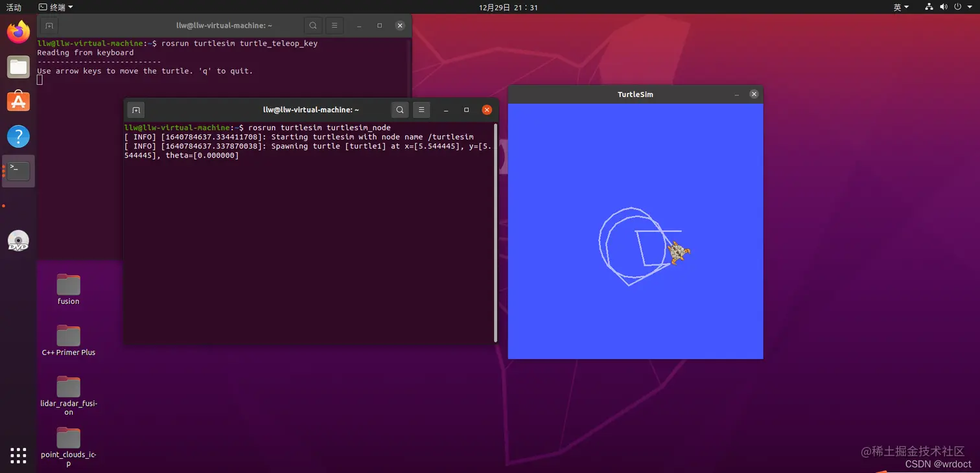Open hamburger menu in turtlesim_node terminal
The image size is (980, 473).
pos(421,110)
